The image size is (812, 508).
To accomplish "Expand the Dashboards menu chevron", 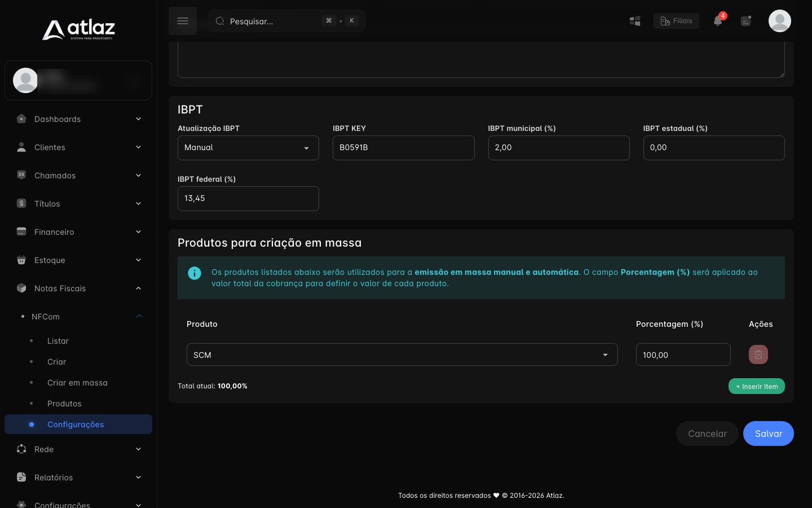I will tap(138, 119).
